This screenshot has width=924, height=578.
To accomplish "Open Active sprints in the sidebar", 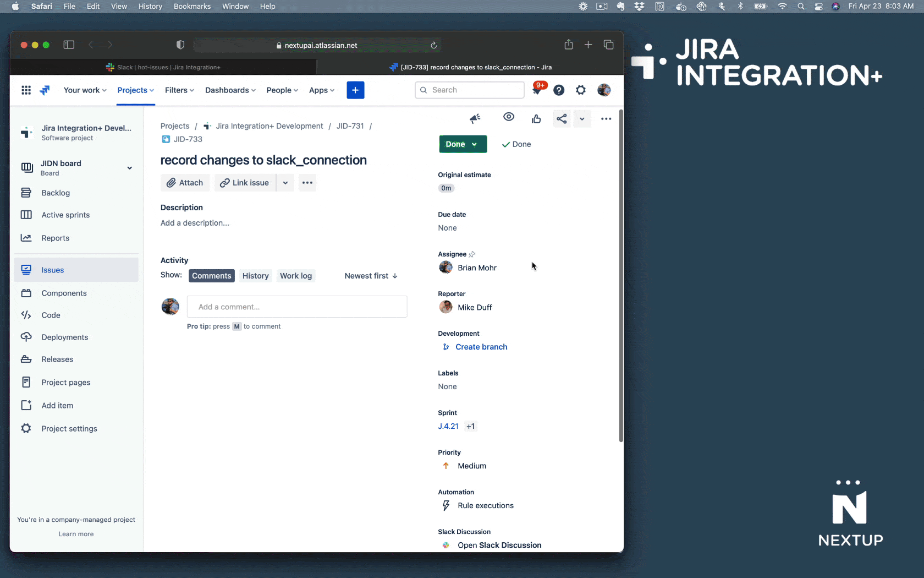I will point(76,215).
